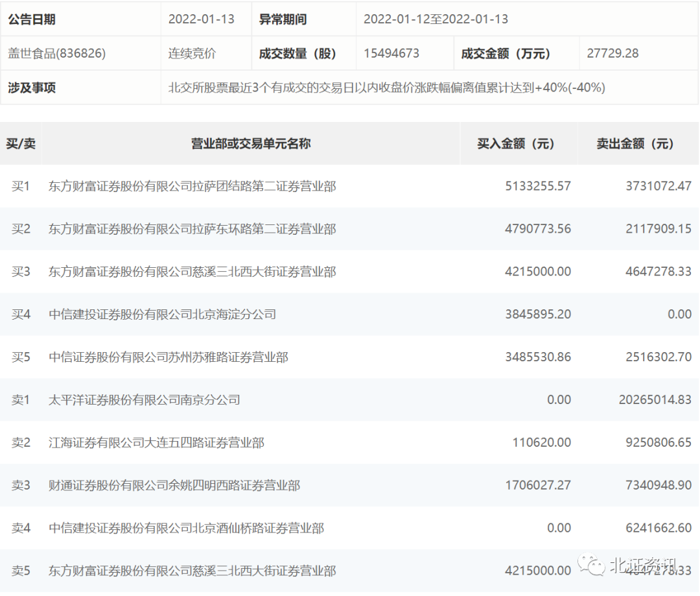Click 东方财富证券 拉萨团结路第二证券营业部 name
This screenshot has width=700, height=596.
click(x=192, y=186)
